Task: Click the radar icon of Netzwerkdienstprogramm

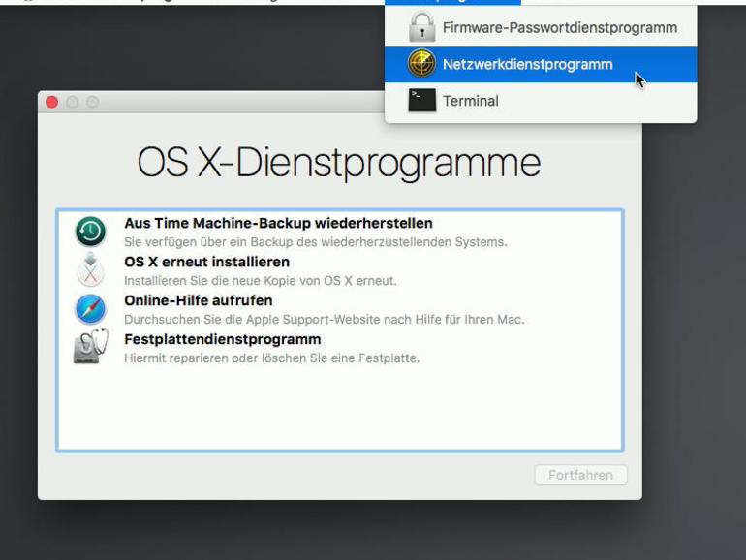Action: (x=421, y=63)
